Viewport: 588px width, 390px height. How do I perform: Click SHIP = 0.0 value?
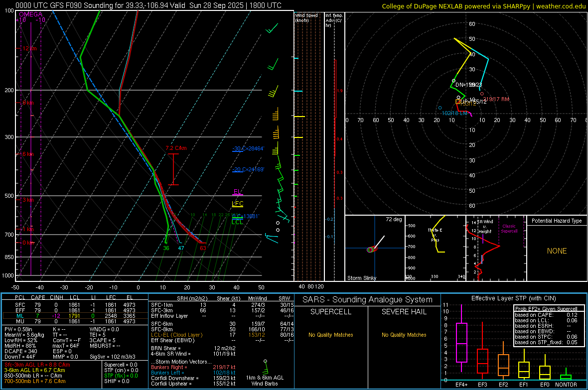[x=117, y=382]
